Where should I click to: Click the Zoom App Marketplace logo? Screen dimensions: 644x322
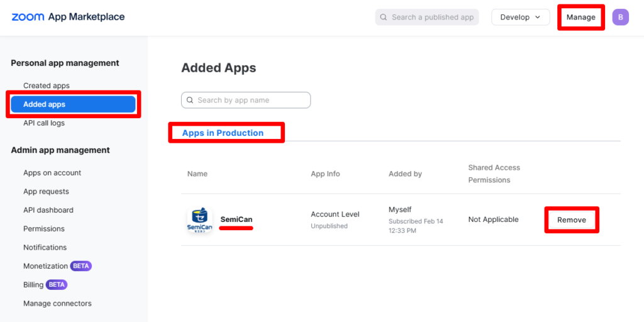point(68,17)
